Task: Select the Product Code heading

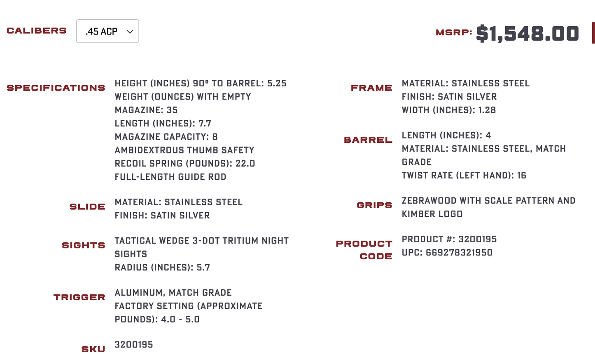Action: 364,250
